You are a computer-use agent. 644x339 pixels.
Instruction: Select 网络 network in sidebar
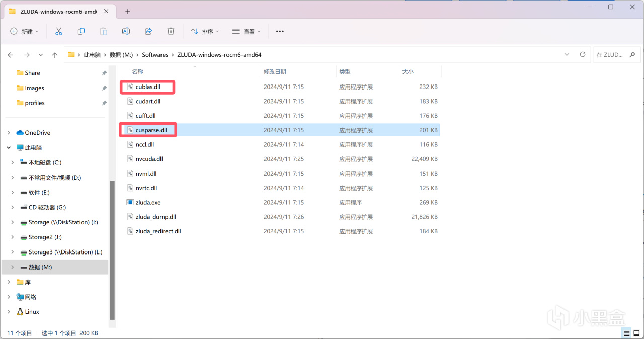coord(31,297)
